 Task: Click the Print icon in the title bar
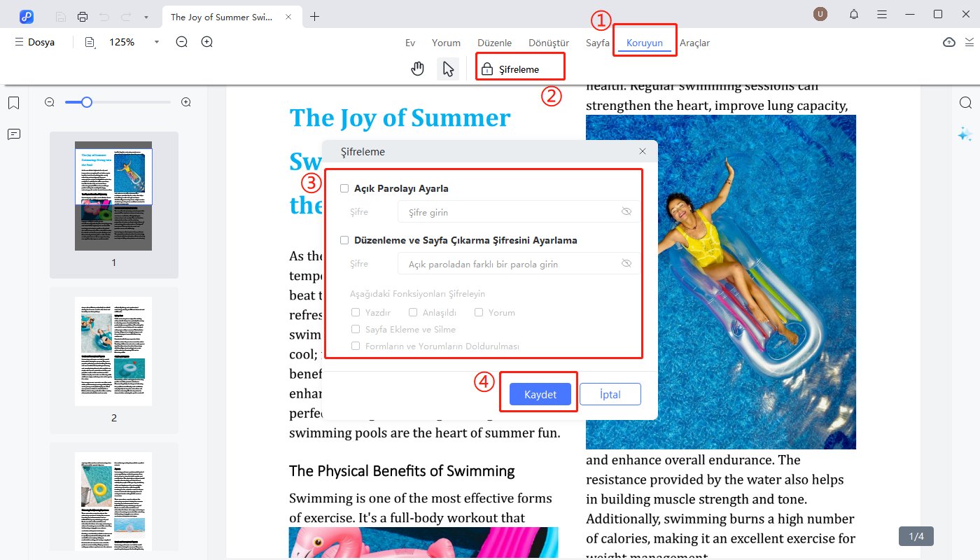click(x=83, y=15)
